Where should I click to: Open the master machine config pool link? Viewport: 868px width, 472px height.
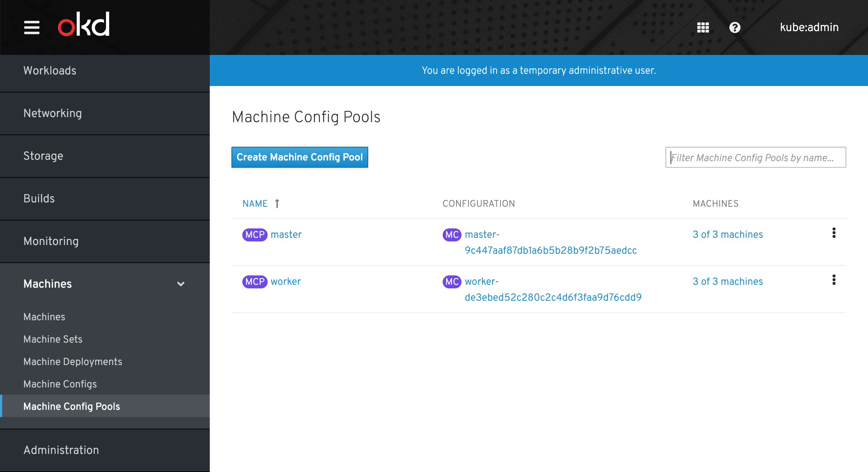coord(286,235)
